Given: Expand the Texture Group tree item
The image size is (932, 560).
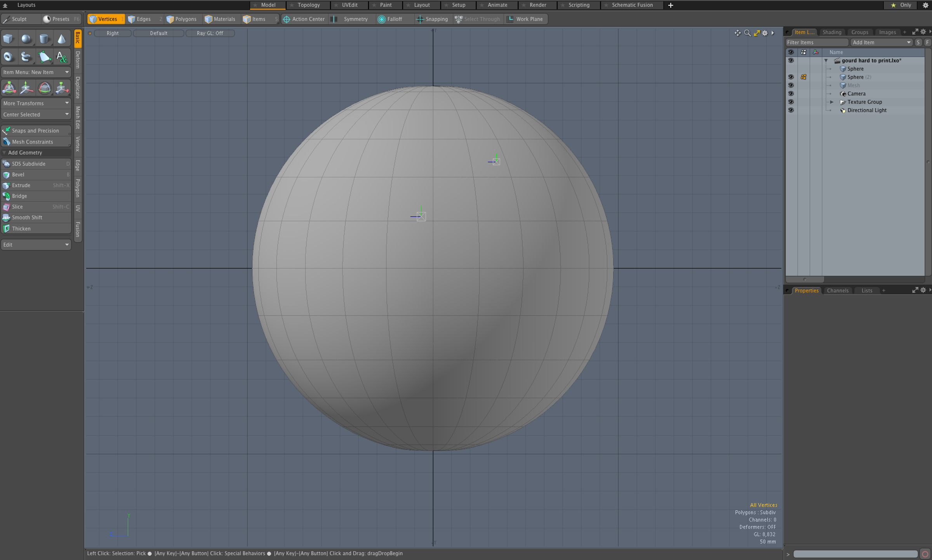Looking at the screenshot, I should [832, 102].
